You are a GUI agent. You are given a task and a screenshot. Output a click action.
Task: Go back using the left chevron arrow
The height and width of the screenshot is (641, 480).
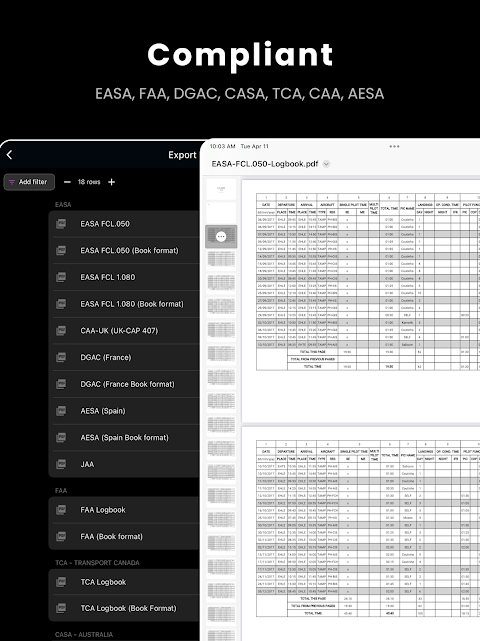click(9, 155)
